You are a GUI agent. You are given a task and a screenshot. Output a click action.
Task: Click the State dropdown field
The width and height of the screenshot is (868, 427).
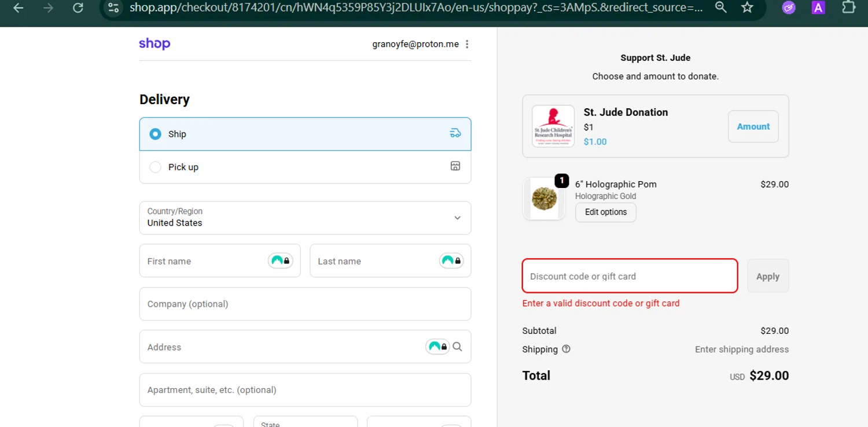pos(305,422)
